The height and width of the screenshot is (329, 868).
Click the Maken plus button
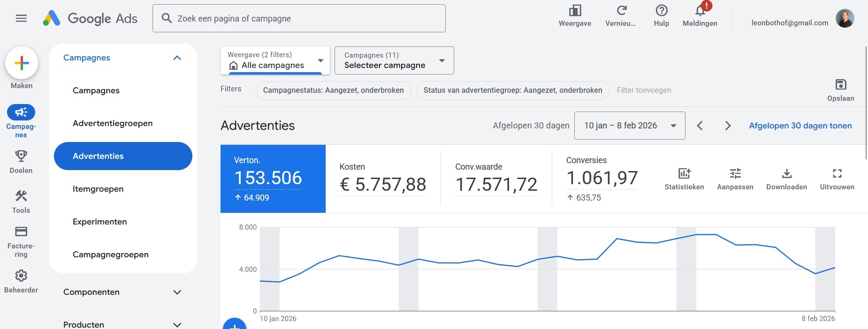click(x=22, y=63)
